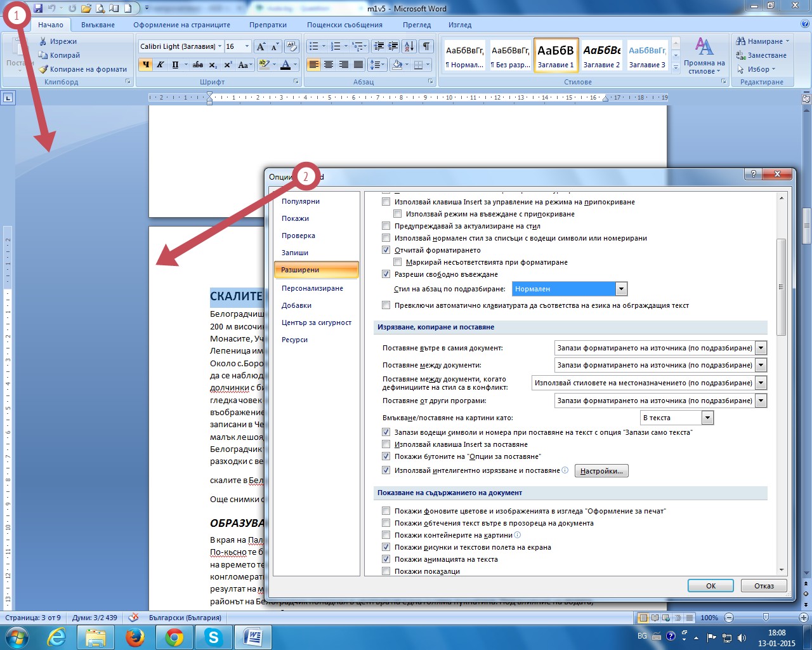Expand 'Поставяне между документи' dropdown
812x650 pixels.
761,365
